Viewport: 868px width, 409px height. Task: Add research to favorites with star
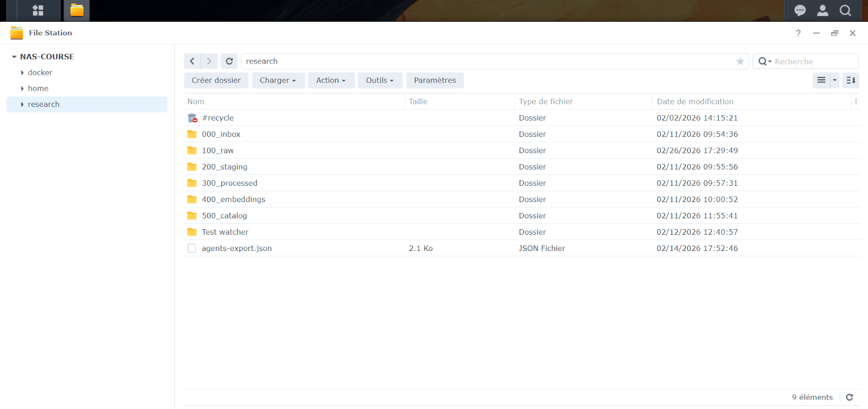(x=740, y=61)
